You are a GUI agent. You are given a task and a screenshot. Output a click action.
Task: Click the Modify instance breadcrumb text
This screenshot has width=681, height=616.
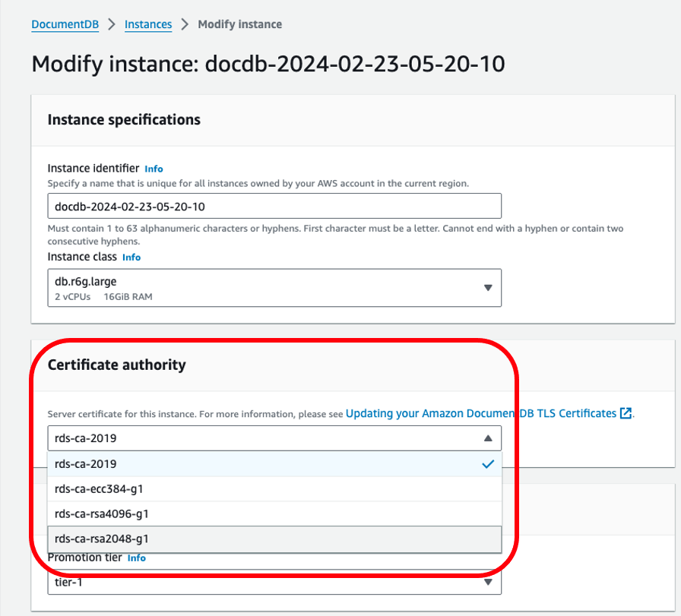point(239,24)
